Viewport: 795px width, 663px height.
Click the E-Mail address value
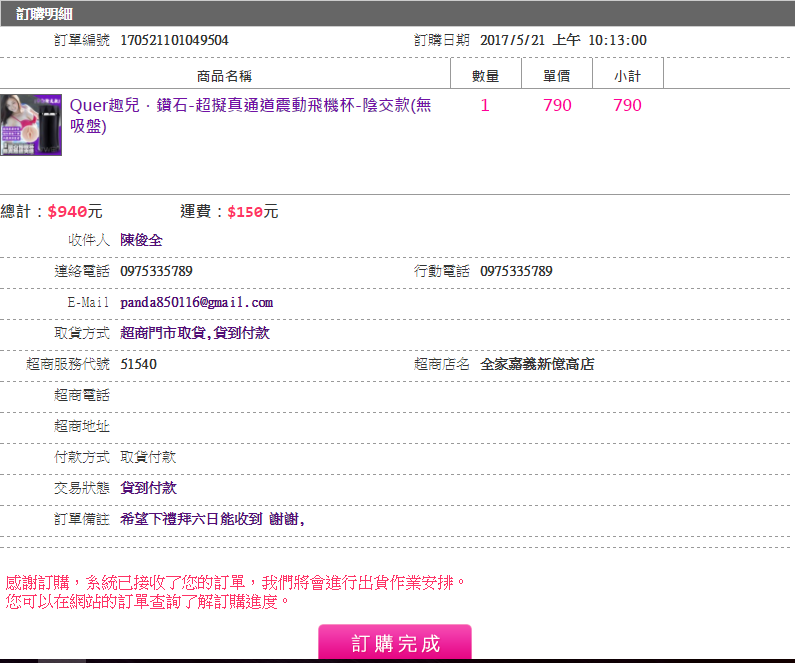196,302
